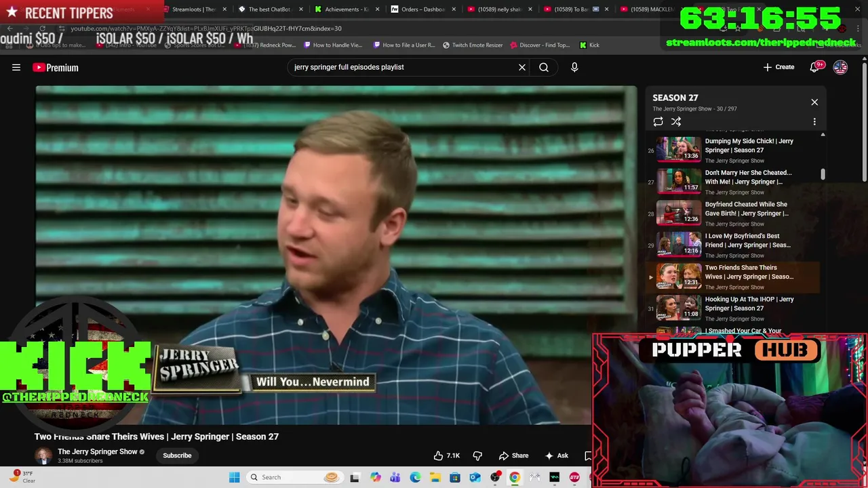The width and height of the screenshot is (868, 488).
Task: Open the notifications bell
Action: 816,66
